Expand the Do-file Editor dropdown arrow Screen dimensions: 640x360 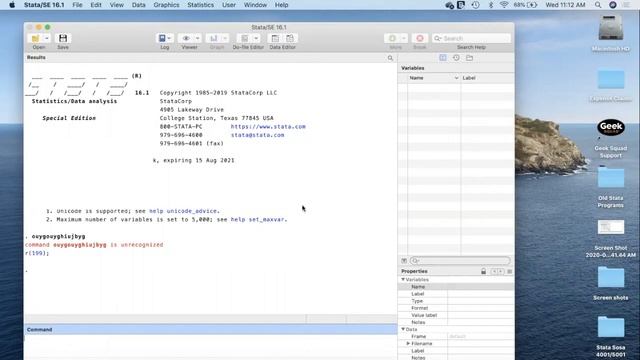[x=256, y=38]
